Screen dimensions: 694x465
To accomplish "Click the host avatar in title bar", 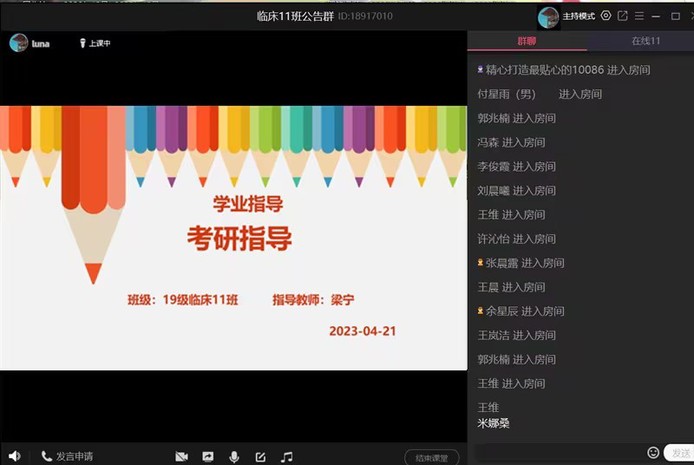I will [548, 17].
